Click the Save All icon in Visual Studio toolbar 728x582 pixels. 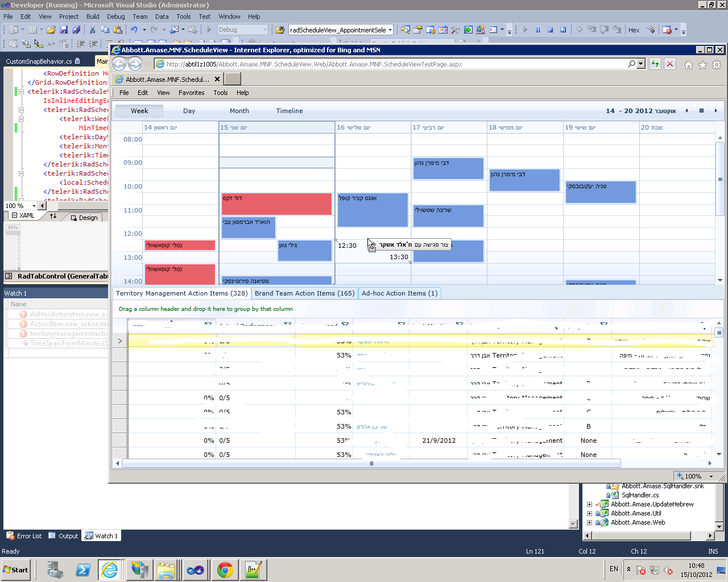(76, 30)
